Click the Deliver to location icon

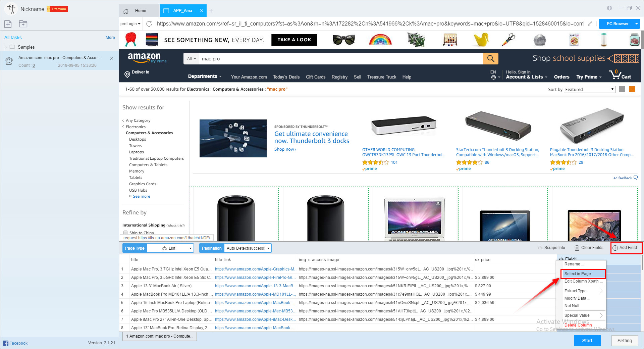point(127,74)
